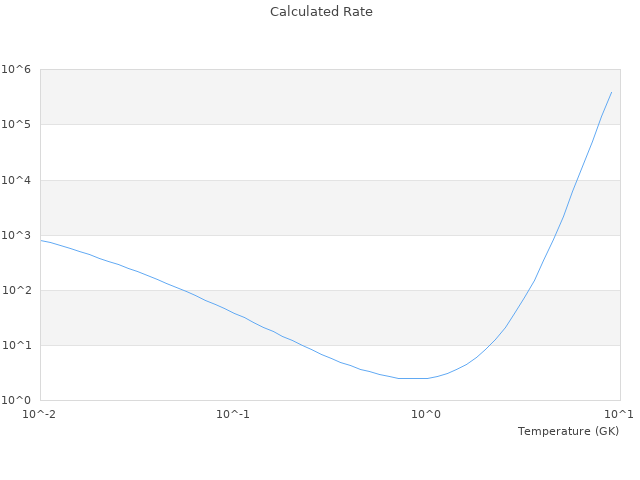
Task: Click the "Temperature (GK)" axis title
Action: (x=568, y=431)
